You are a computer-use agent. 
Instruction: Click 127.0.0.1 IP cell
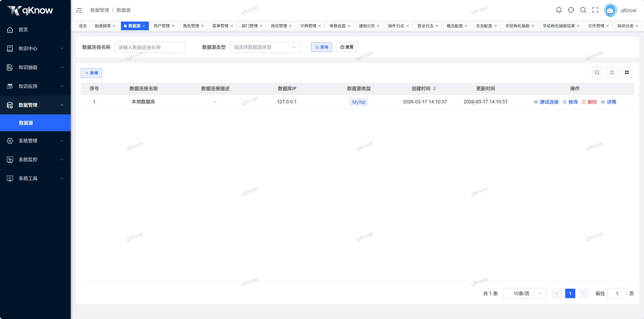(287, 102)
